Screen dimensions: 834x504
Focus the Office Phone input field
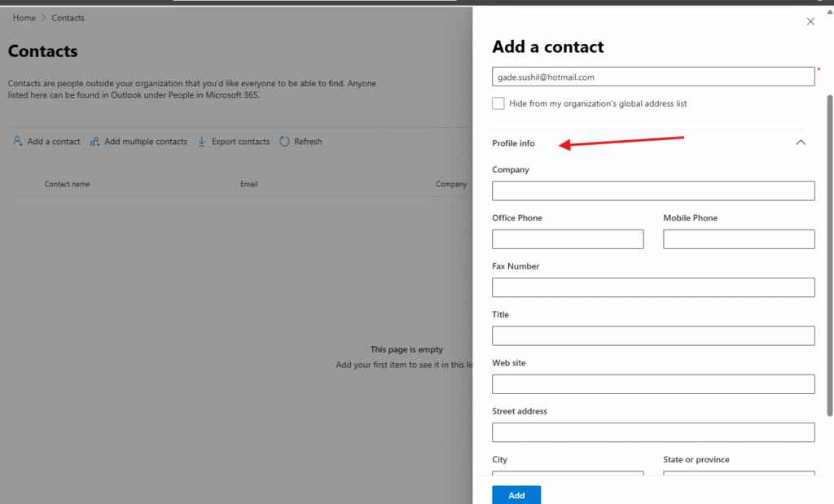point(568,239)
